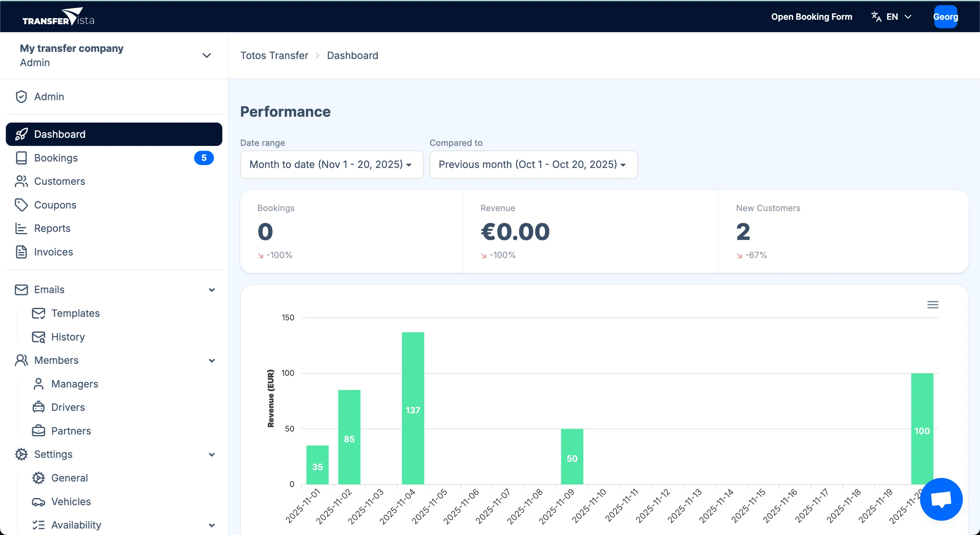The width and height of the screenshot is (980, 535).
Task: Select the Coupons tag icon
Action: pos(21,205)
